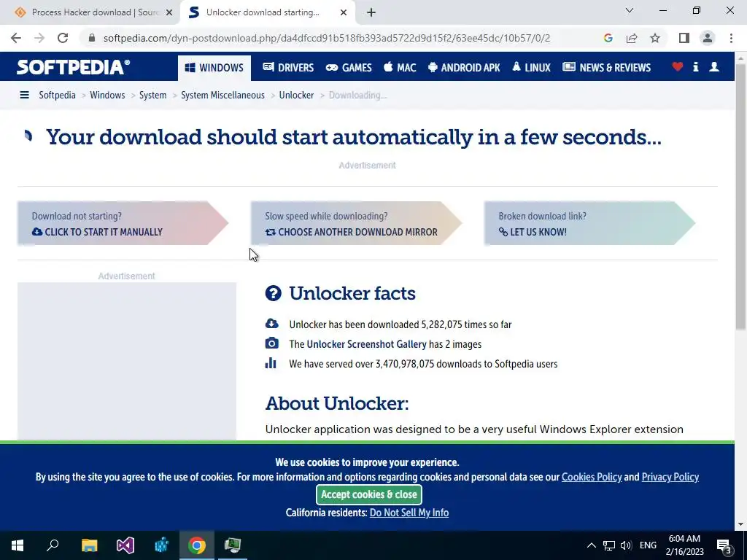Open user account icon in header
The image size is (747, 560).
click(x=714, y=67)
